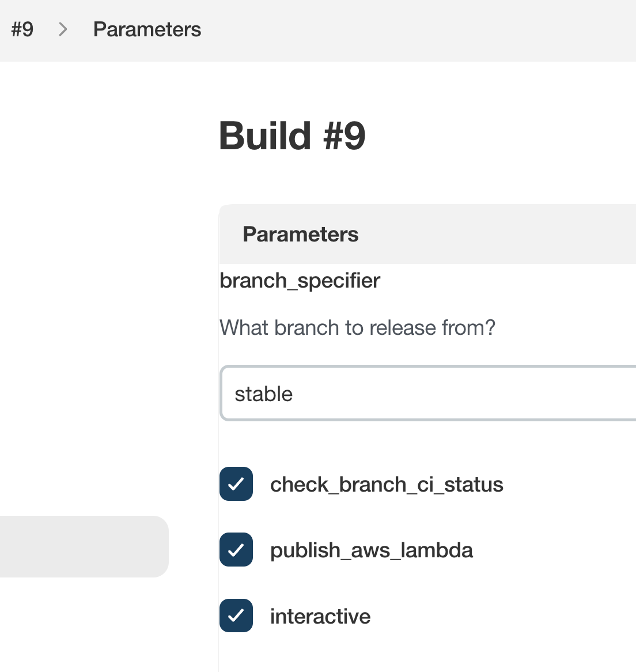The height and width of the screenshot is (672, 636).
Task: Click the Build #9 page heading
Action: (292, 136)
